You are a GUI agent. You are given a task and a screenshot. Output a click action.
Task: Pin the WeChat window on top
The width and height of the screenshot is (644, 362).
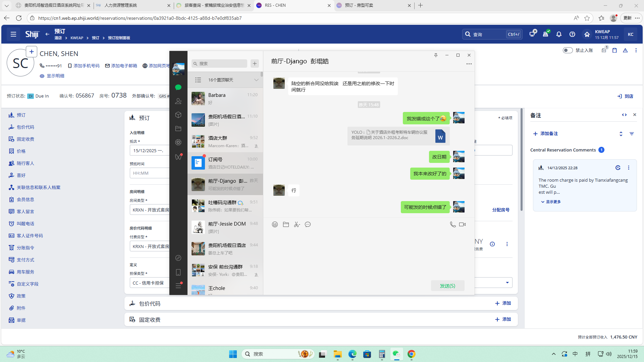coord(436,55)
